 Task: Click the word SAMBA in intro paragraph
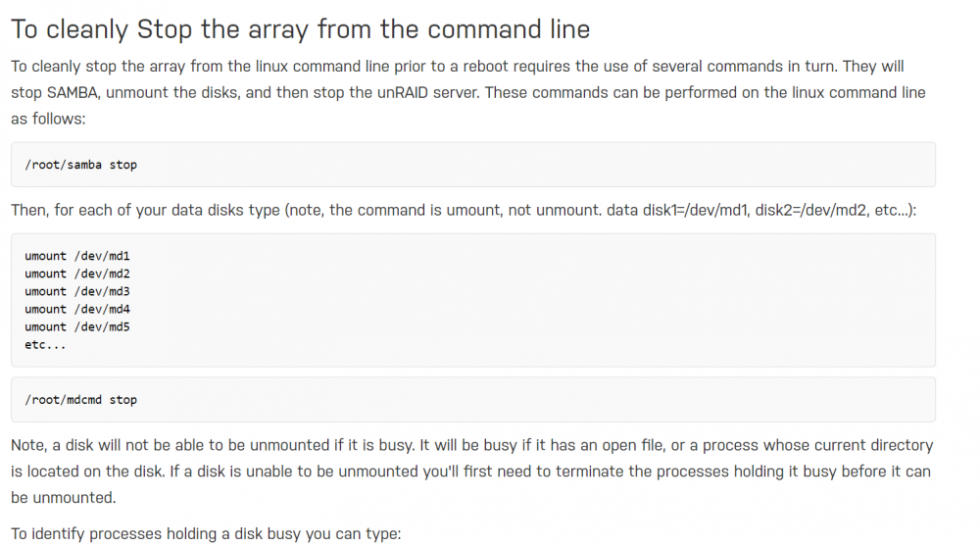click(73, 92)
